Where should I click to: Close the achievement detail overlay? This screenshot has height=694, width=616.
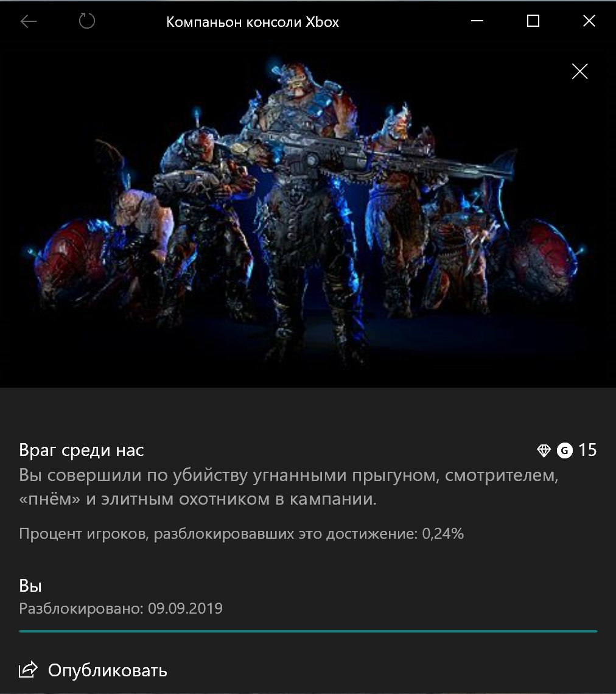point(579,71)
